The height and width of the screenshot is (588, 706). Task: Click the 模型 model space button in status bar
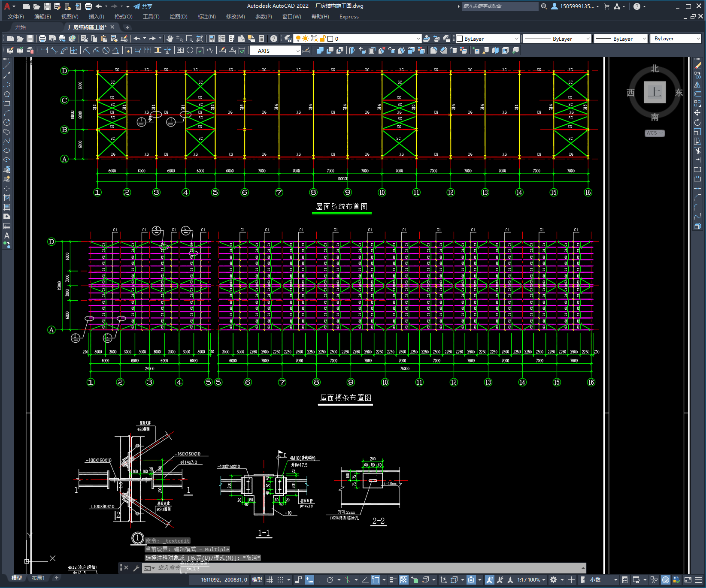click(257, 580)
